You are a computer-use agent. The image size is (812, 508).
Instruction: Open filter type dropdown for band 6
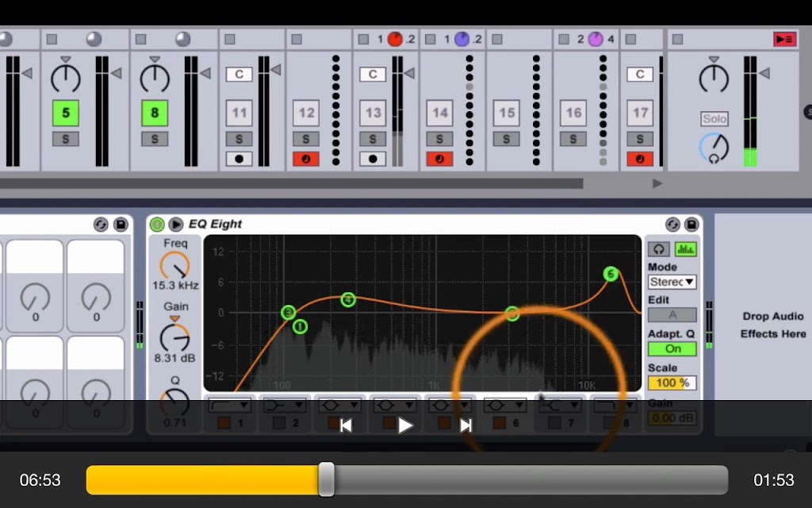505,405
